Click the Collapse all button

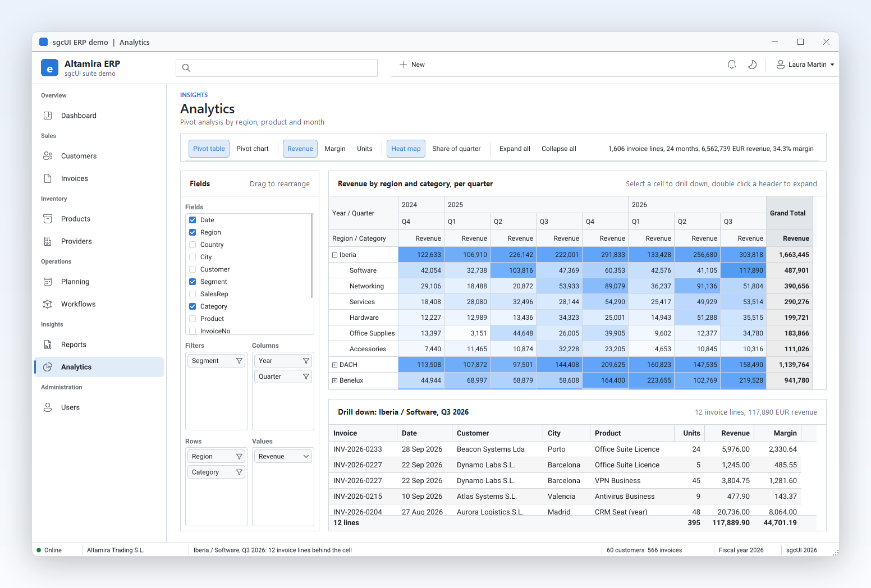tap(559, 149)
